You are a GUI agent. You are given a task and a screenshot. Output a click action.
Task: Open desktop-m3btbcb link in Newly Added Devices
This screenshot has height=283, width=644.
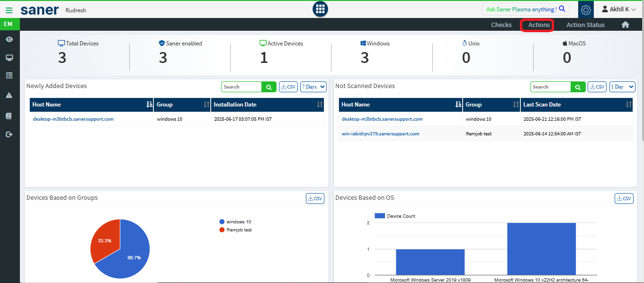pyautogui.click(x=73, y=119)
